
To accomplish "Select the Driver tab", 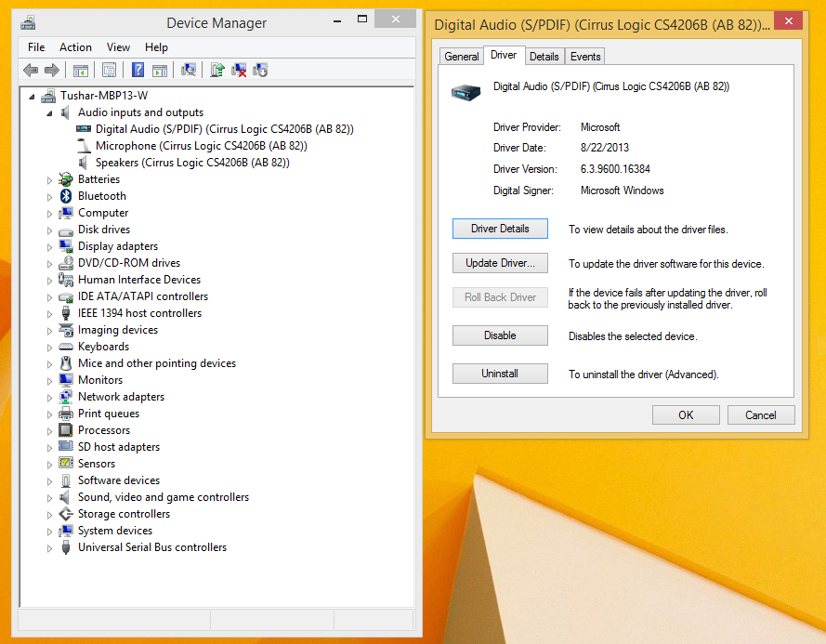I will tap(504, 55).
